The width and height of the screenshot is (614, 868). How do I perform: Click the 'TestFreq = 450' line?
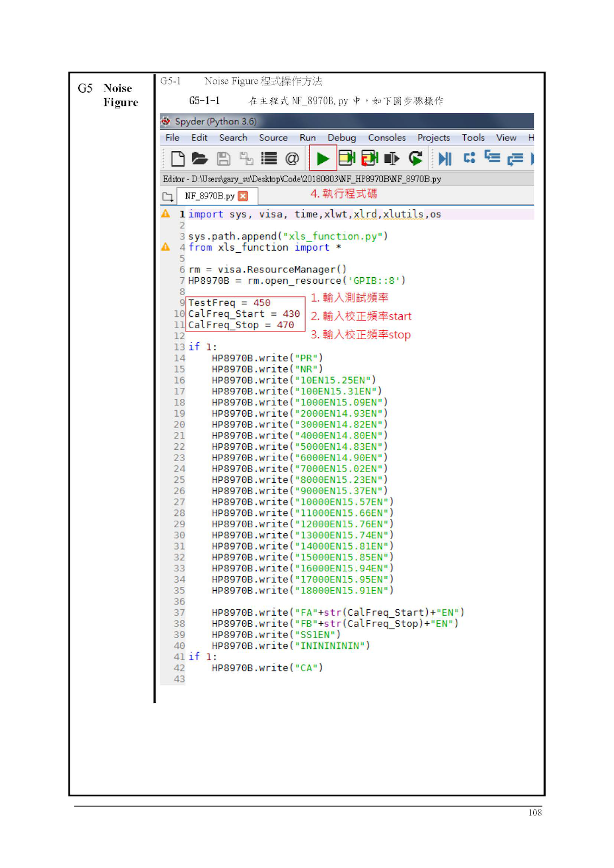[x=229, y=303]
